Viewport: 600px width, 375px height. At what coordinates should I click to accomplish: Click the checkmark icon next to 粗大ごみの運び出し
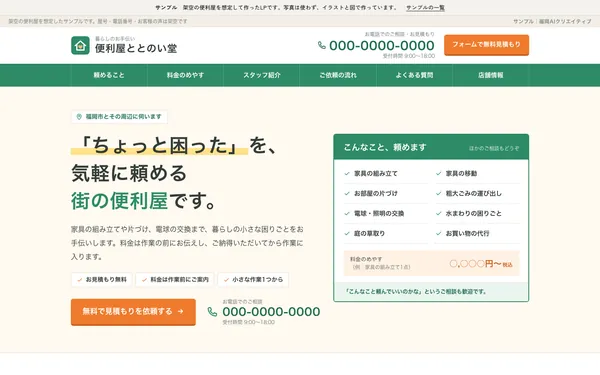439,194
